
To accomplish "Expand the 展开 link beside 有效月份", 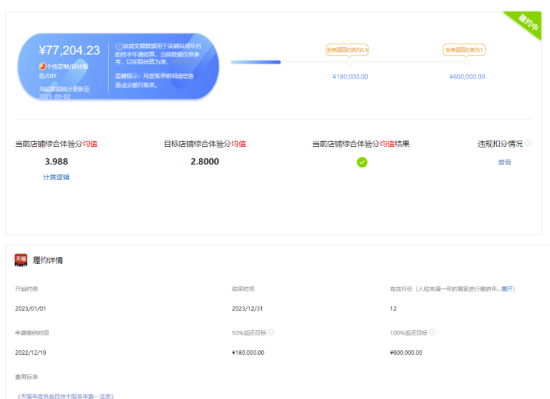I will click(x=507, y=289).
